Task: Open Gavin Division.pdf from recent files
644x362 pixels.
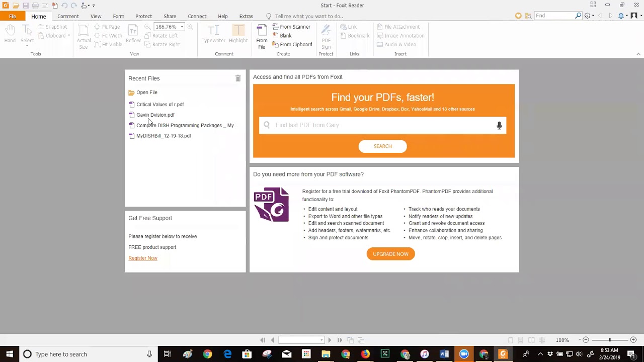Action: [151, 115]
